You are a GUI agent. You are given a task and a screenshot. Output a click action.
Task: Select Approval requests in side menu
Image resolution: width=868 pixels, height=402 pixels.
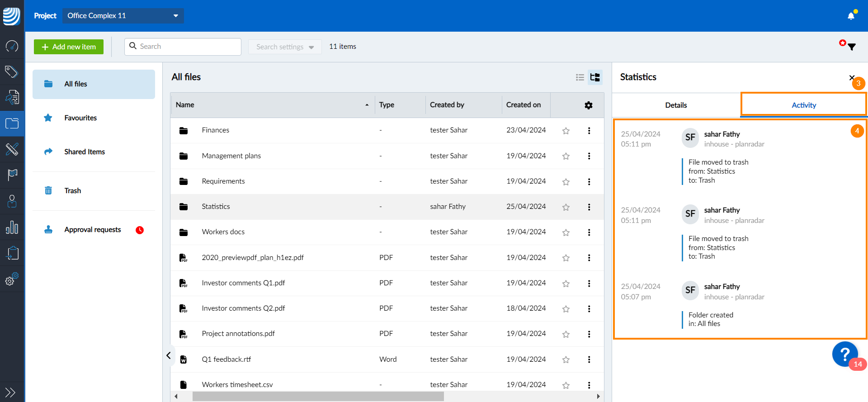pos(94,230)
